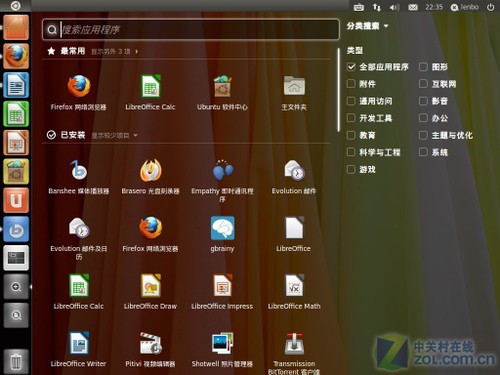The image size is (500, 375).
Task: Open the power session menu
Action: [490, 7]
